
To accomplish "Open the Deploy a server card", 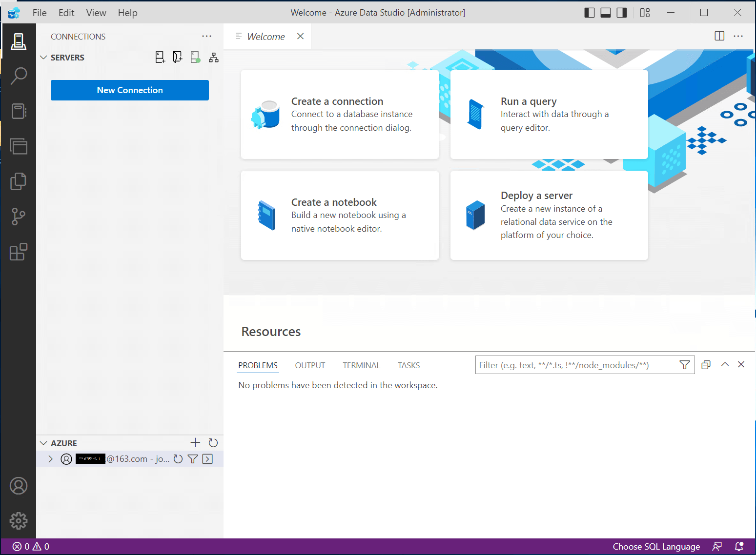I will tap(549, 215).
